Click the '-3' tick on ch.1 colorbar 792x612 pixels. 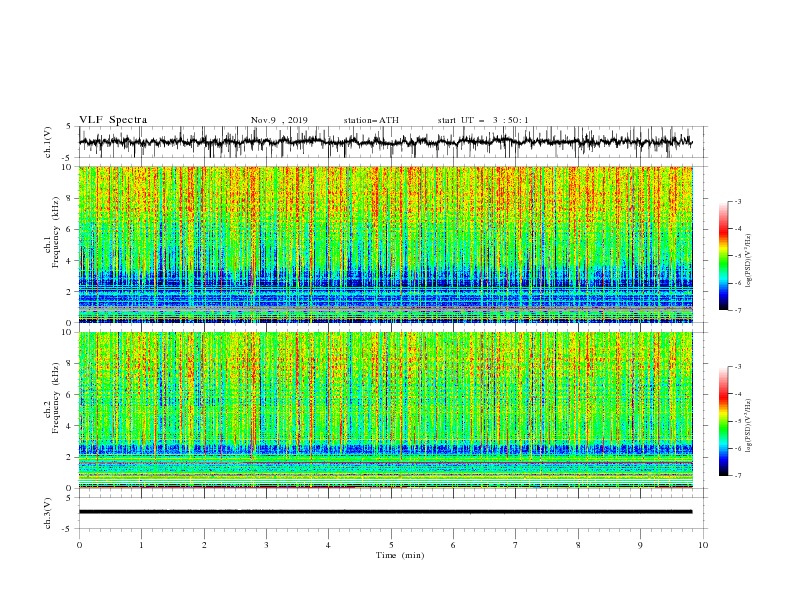[738, 201]
